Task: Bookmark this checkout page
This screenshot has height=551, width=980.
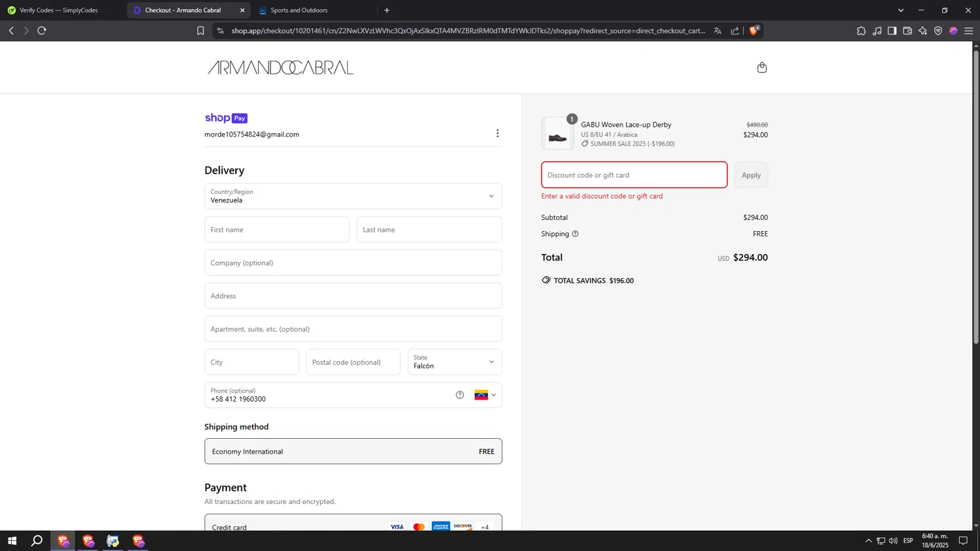Action: click(x=201, y=31)
